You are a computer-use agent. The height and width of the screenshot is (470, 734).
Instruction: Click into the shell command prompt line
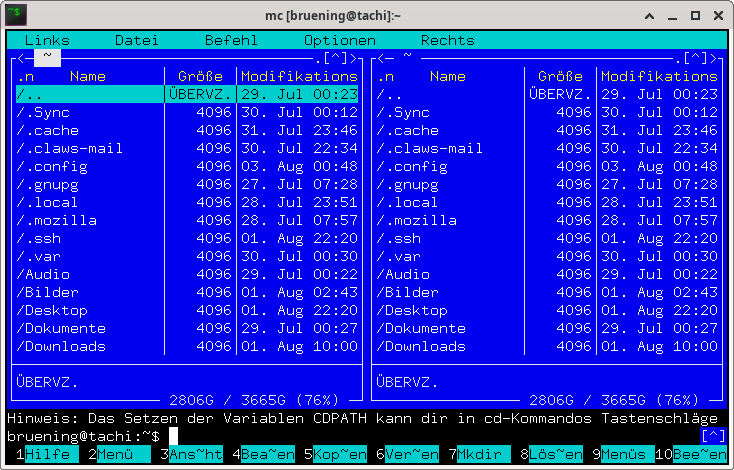pos(400,436)
